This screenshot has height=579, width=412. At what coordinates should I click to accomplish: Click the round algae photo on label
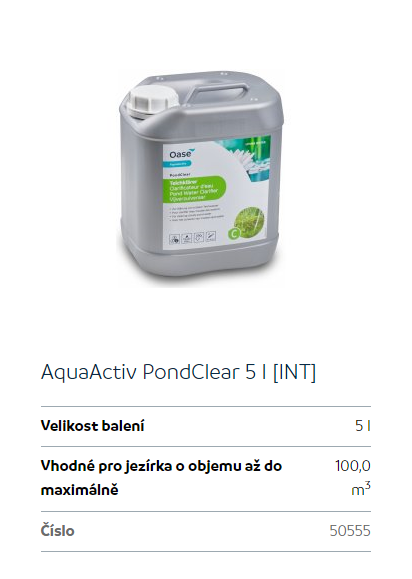pos(250,222)
